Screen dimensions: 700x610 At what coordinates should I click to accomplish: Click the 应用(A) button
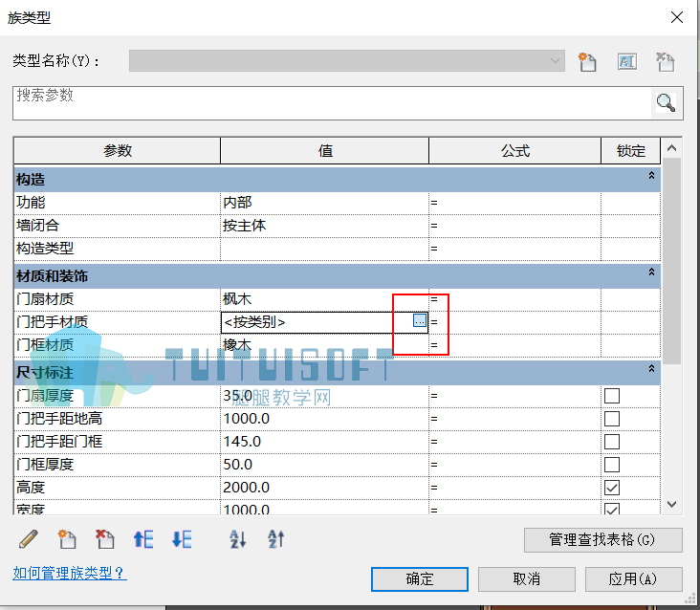(x=633, y=579)
